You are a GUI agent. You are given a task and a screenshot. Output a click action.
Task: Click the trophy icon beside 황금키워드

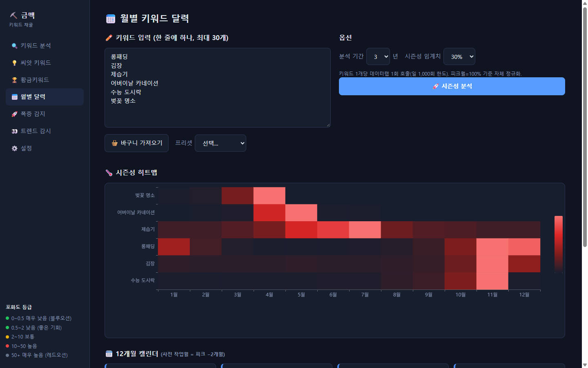pos(14,80)
